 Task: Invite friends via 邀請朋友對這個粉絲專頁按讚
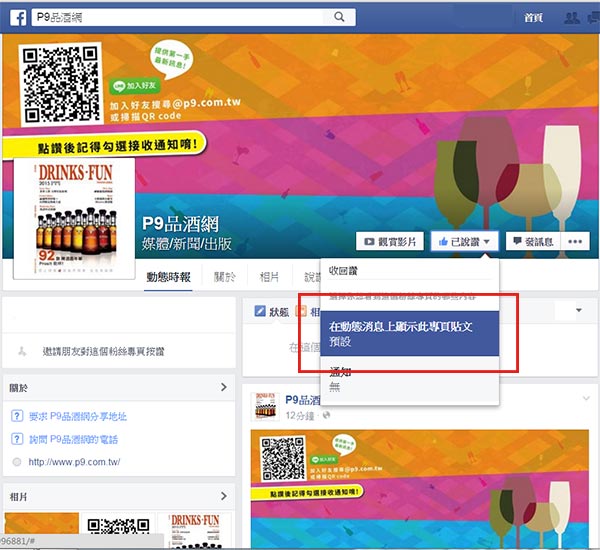(x=103, y=351)
